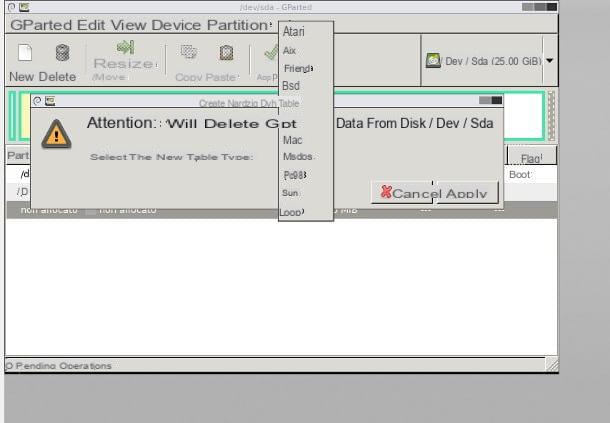The width and height of the screenshot is (610, 423).
Task: Open the Partition menu
Action: coord(238,25)
